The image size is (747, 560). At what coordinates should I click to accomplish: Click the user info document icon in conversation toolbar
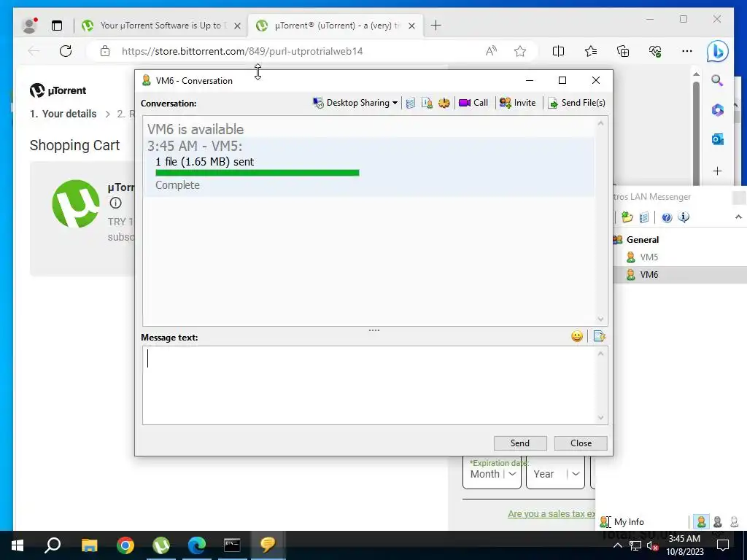427,103
